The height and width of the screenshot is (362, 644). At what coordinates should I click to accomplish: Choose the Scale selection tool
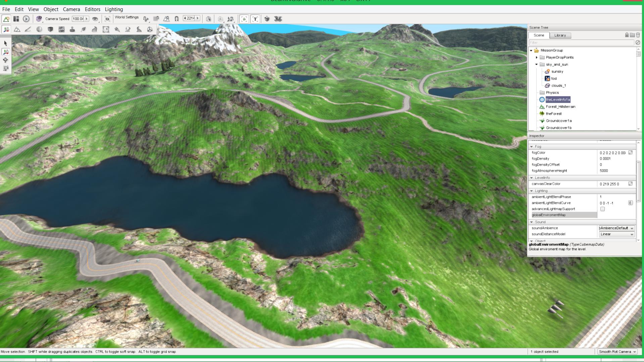(x=6, y=68)
